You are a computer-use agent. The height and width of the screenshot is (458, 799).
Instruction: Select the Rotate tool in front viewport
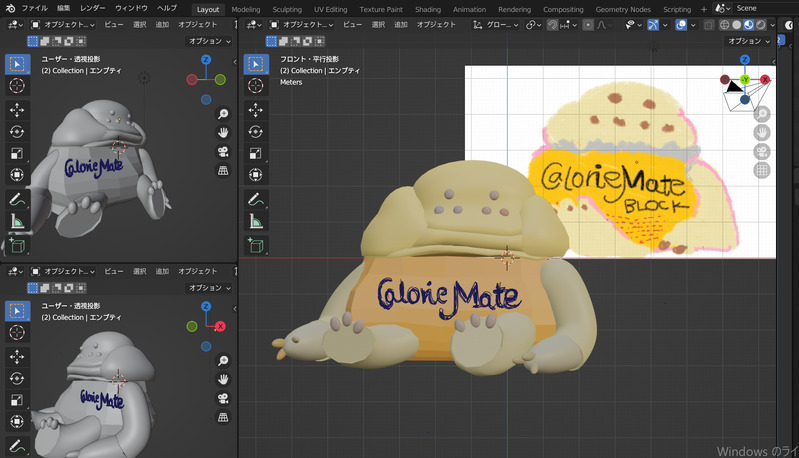255,132
